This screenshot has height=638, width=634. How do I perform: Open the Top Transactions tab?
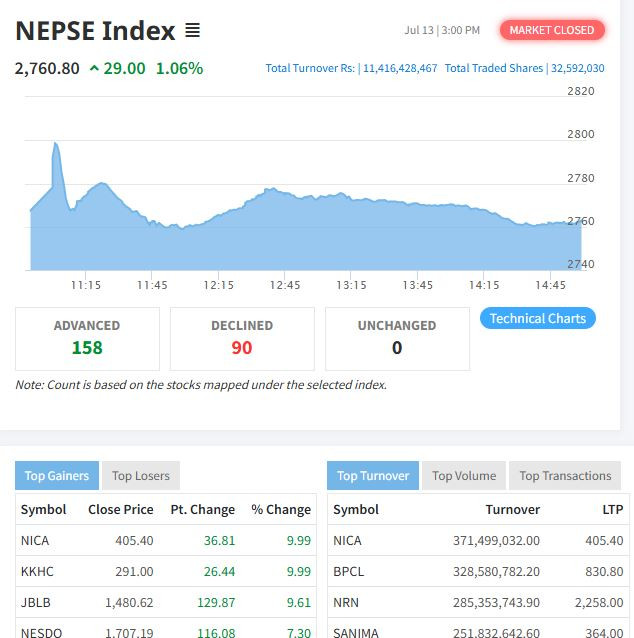coord(565,476)
